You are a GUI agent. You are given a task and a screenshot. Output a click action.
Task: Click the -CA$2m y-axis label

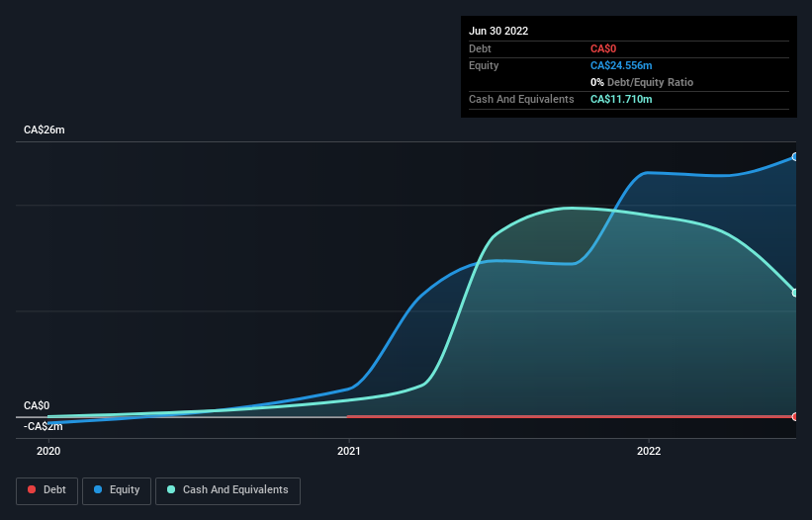(43, 426)
